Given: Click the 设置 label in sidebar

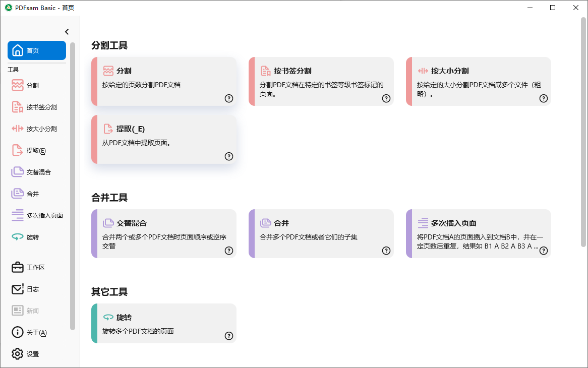Looking at the screenshot, I should 33,354.
